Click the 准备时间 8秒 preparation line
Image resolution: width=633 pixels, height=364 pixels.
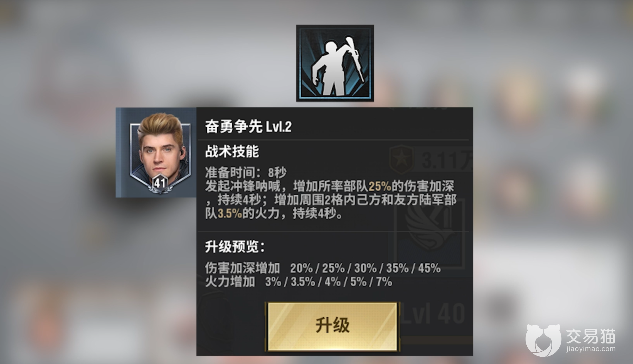coord(245,172)
